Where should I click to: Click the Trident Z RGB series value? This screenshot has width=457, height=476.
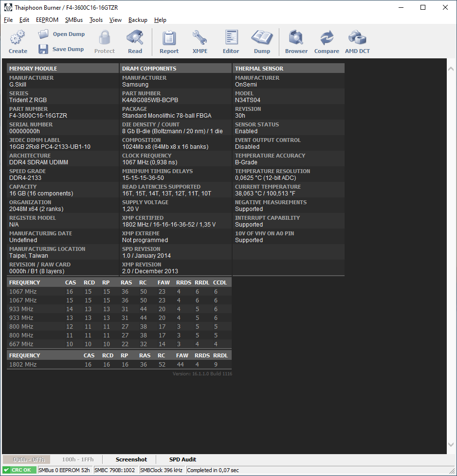tap(28, 100)
